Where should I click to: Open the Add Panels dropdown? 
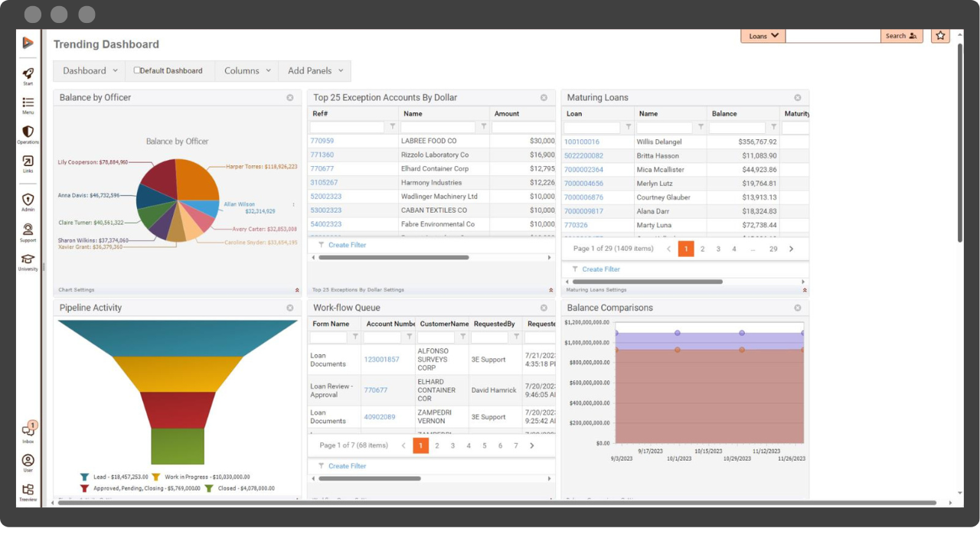pyautogui.click(x=315, y=71)
